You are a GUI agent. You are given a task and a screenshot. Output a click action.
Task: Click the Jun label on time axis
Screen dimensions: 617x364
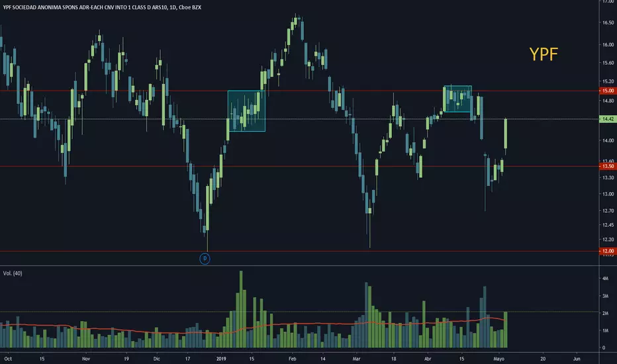tap(577, 359)
